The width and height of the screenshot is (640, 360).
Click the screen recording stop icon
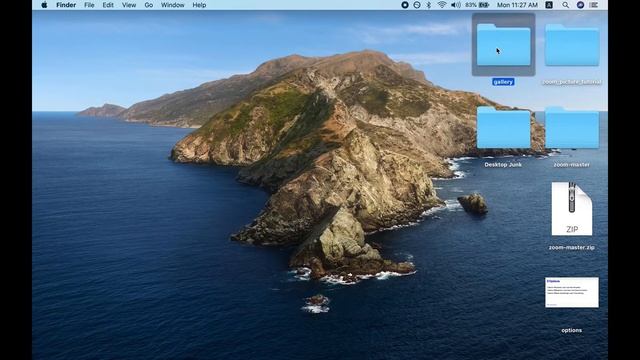click(x=404, y=5)
